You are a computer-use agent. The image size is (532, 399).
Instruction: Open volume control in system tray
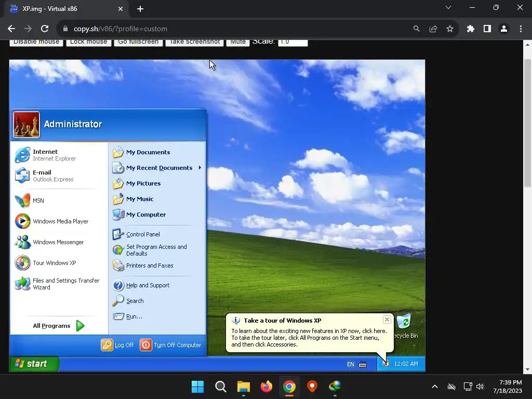[480, 387]
